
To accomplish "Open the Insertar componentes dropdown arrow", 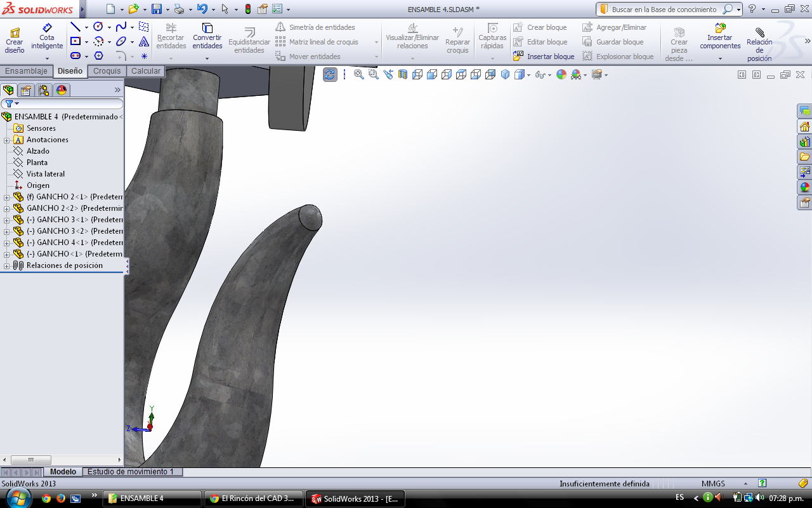I will (x=720, y=58).
